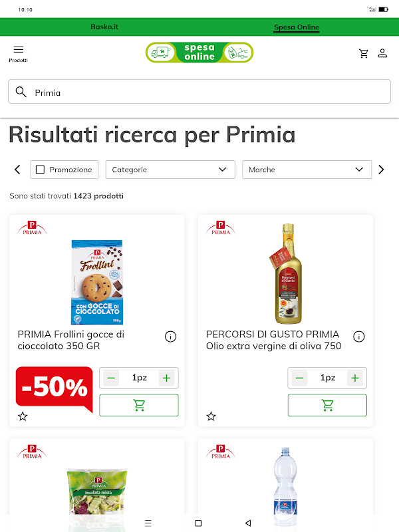Add olive oil to cart
Image resolution: width=399 pixels, height=532 pixels.
(327, 405)
